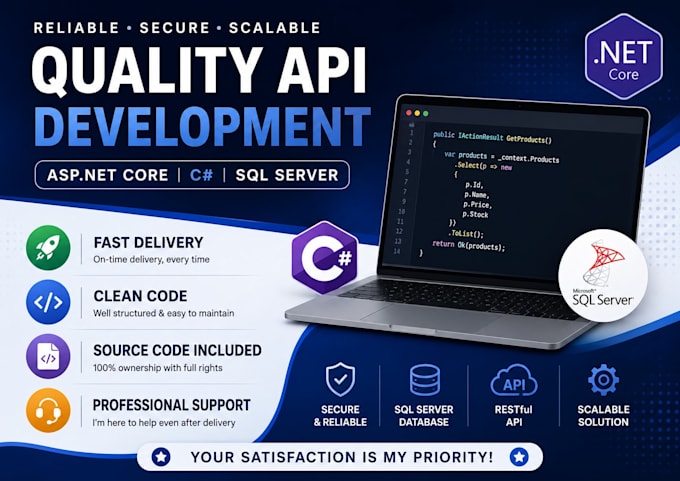Click 'I'm here to help even after delivery'
The height and width of the screenshot is (481, 680).
coord(164,422)
